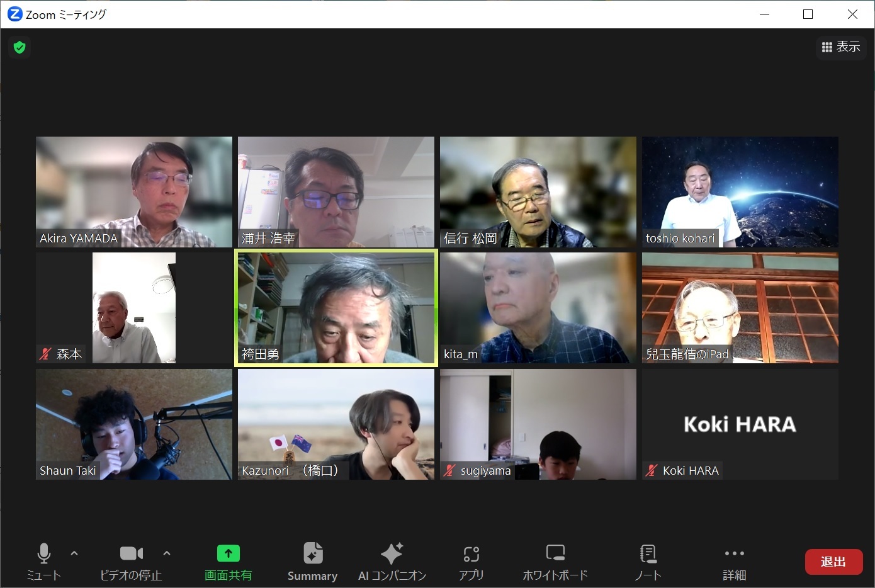Viewport: 875px width, 588px height.
Task: Click the green encryption shield icon
Action: coord(20,47)
